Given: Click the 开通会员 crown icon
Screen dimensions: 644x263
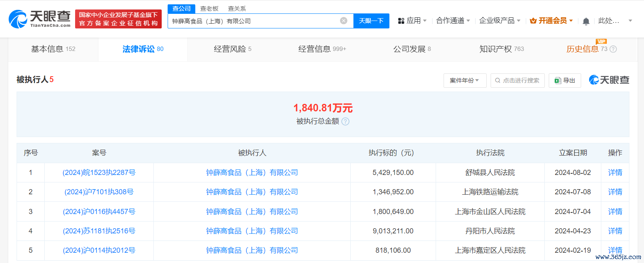Looking at the screenshot, I should [533, 21].
